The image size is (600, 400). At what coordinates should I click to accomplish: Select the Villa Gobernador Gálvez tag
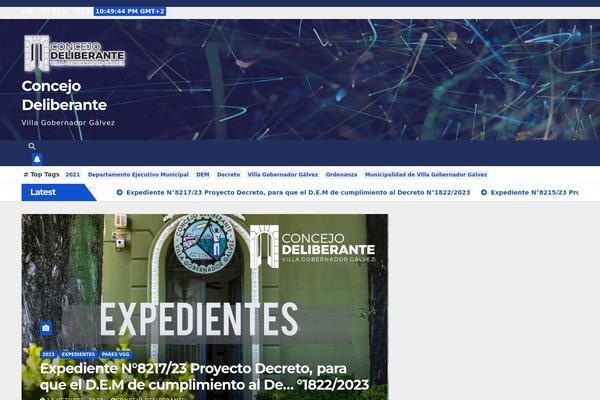[x=283, y=175]
